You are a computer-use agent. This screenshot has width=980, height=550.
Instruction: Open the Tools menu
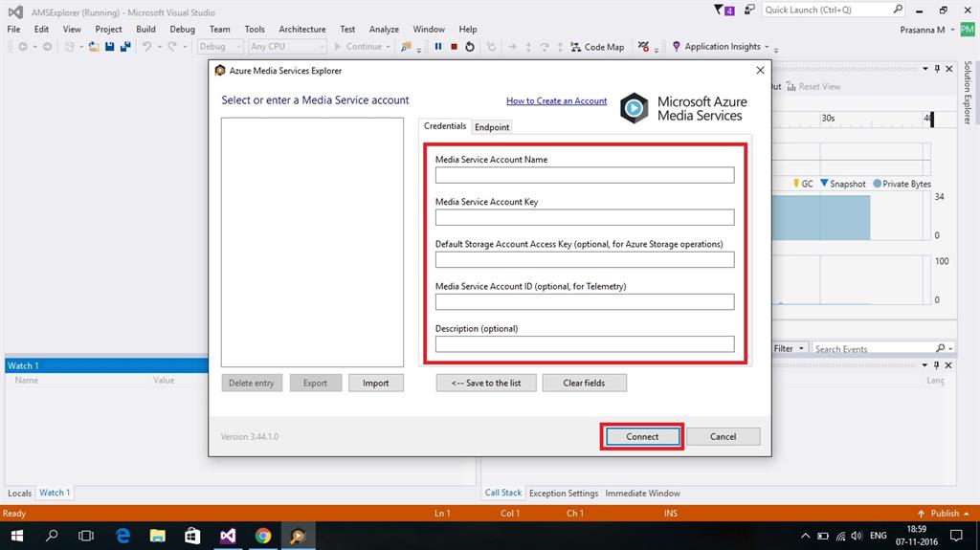(x=255, y=30)
